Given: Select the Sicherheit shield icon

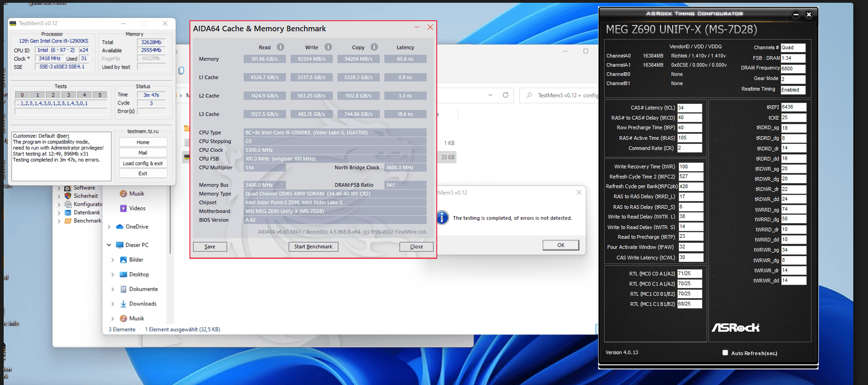Looking at the screenshot, I should tap(68, 196).
